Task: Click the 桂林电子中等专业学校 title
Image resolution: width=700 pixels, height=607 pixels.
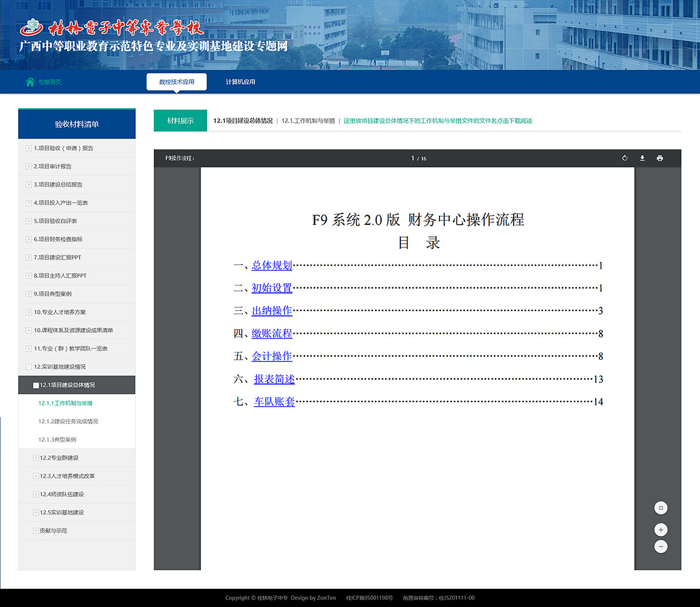Action: point(126,28)
